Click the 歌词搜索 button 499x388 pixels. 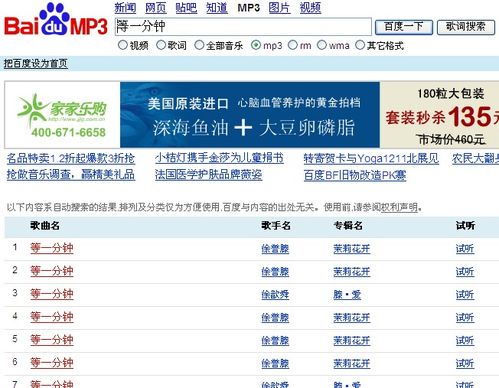coord(466,27)
